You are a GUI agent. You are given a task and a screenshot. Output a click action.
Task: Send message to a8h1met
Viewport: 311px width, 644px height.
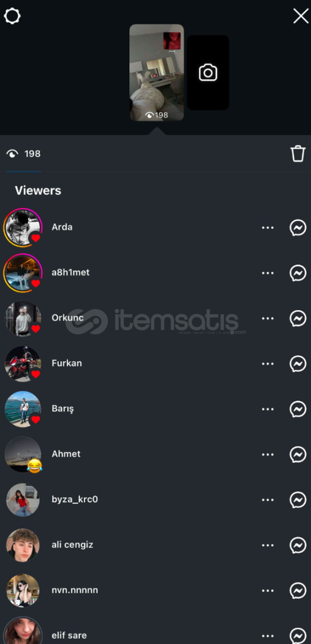point(298,273)
